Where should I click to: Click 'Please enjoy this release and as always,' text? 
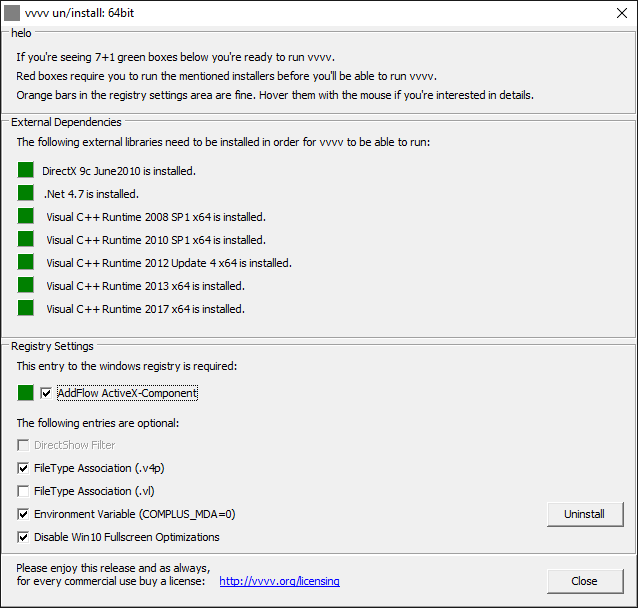[x=113, y=568]
